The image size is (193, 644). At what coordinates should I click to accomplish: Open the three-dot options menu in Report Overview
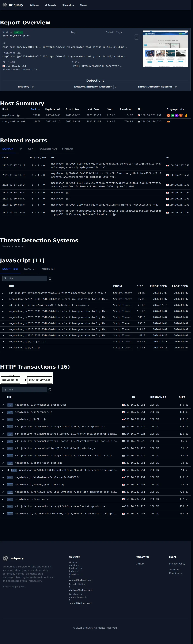137,37
